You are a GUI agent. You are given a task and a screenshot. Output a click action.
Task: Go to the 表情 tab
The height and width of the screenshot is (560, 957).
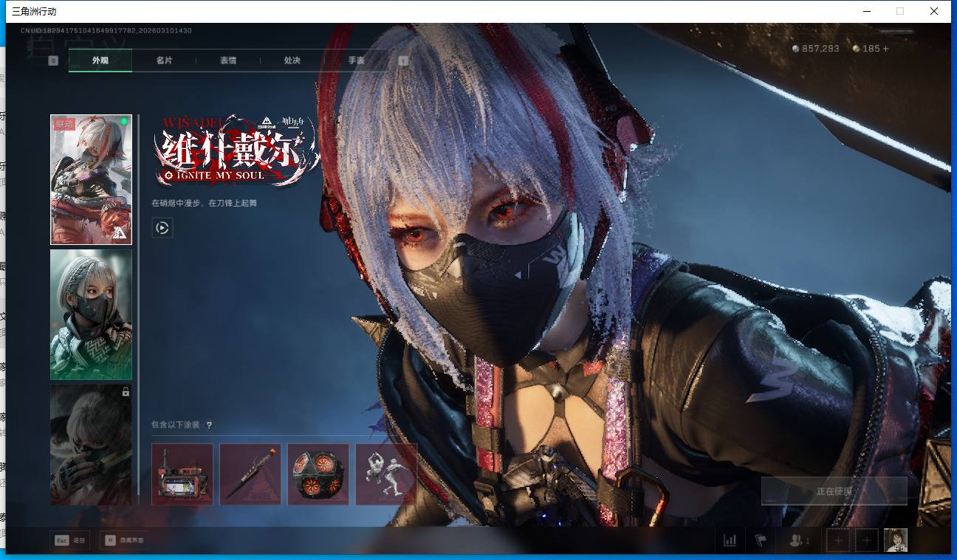tap(228, 61)
